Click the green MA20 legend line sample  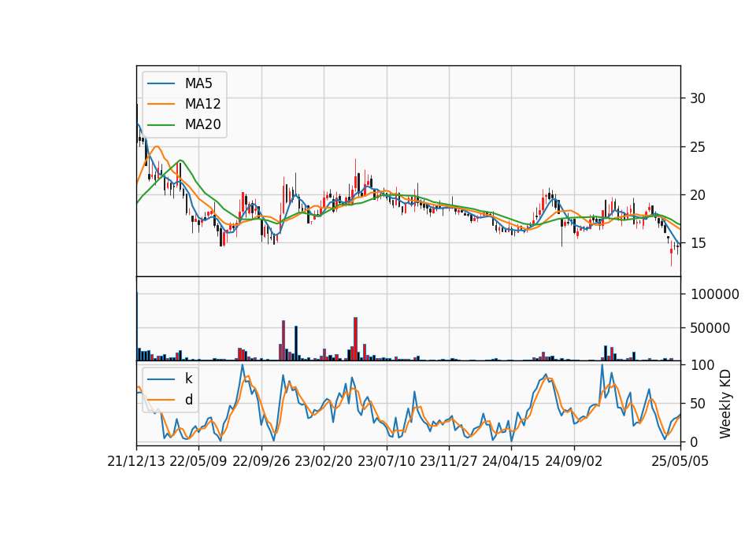coord(161,125)
